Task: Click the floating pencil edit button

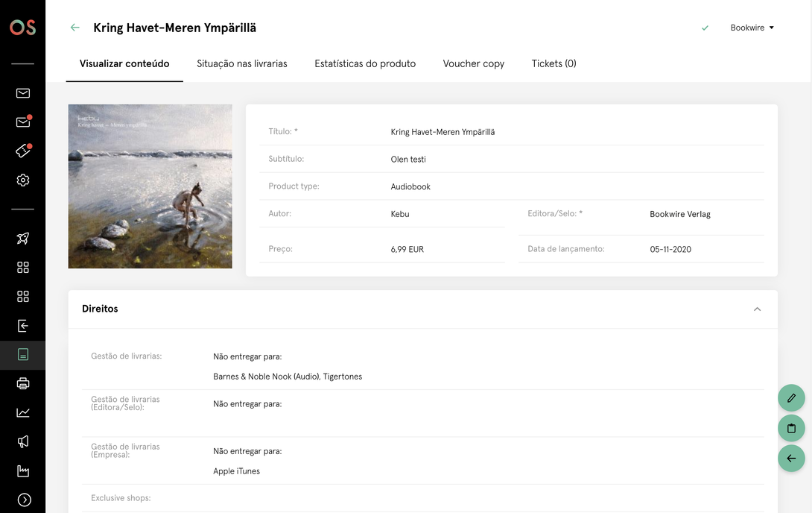Action: pyautogui.click(x=791, y=398)
